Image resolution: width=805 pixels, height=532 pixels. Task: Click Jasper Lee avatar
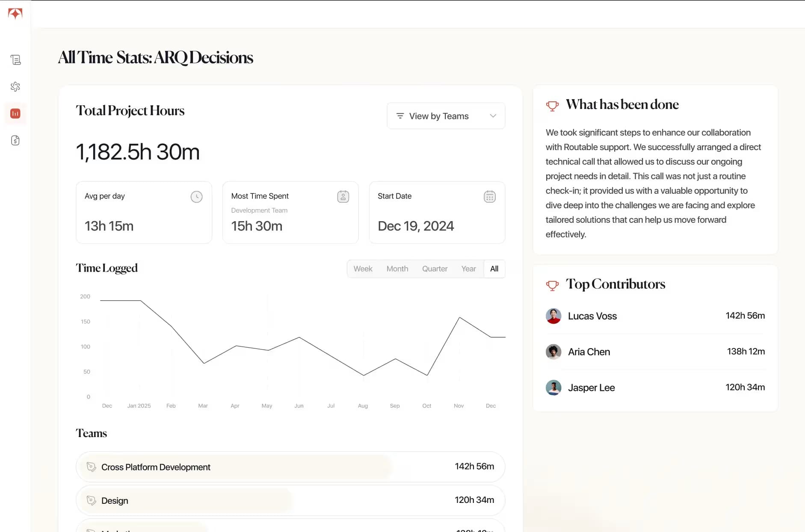click(553, 388)
